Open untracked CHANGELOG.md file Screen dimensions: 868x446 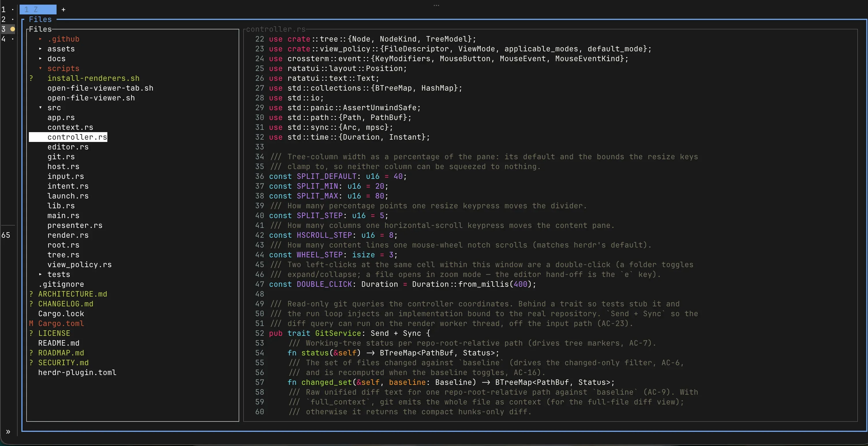coord(66,304)
